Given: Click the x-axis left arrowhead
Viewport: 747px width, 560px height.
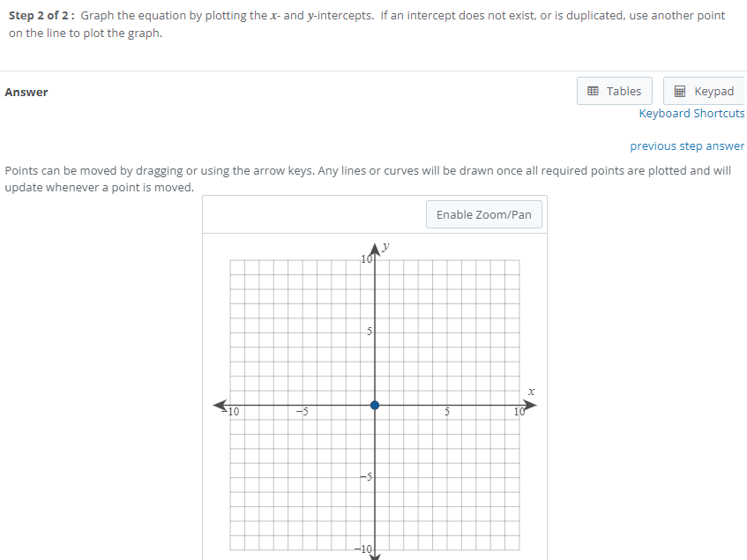Looking at the screenshot, I should click(x=220, y=406).
